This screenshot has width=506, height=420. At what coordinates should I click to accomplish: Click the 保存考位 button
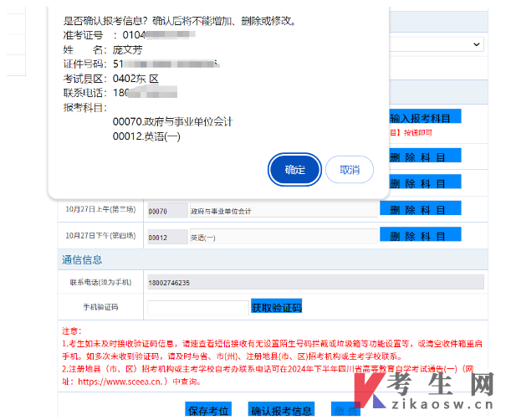pyautogui.click(x=208, y=410)
